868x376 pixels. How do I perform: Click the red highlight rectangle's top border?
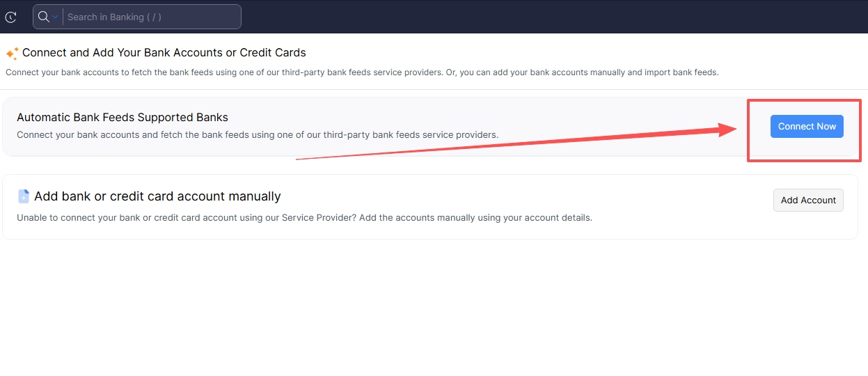click(x=804, y=101)
